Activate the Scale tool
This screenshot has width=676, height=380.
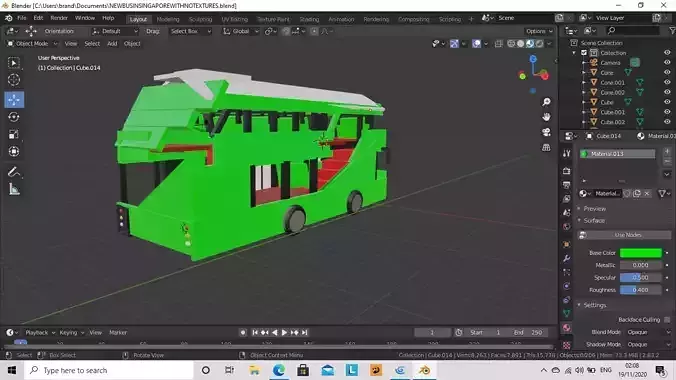pos(14,134)
